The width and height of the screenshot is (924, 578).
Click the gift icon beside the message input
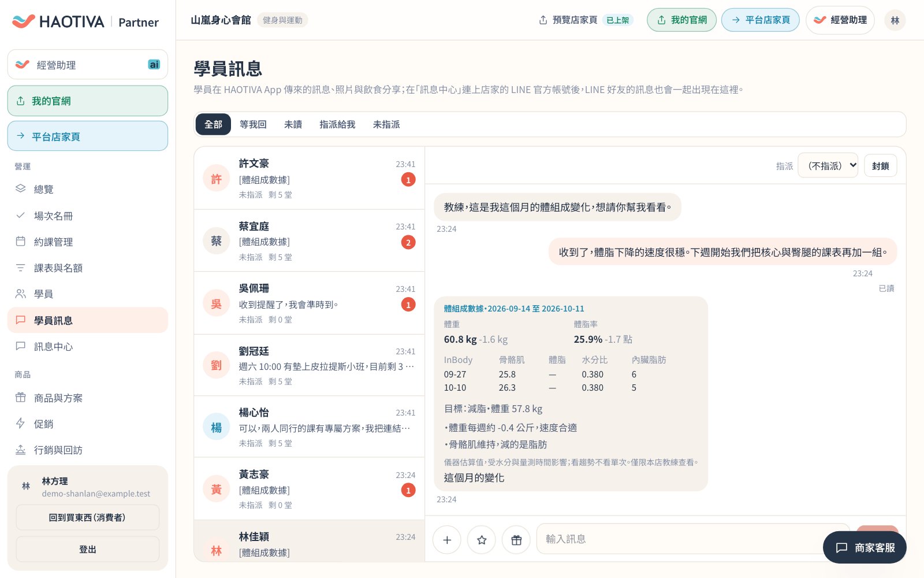click(x=516, y=540)
